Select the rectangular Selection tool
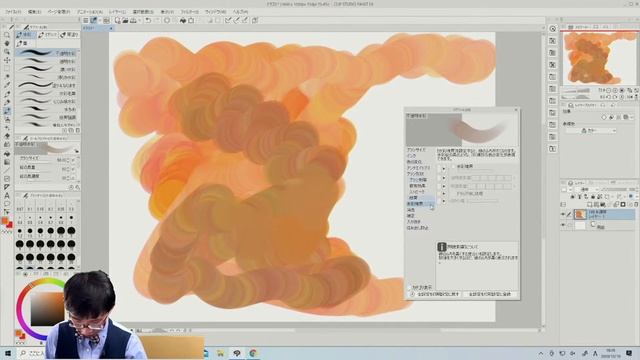This screenshot has height=360, width=640. pos(7,68)
